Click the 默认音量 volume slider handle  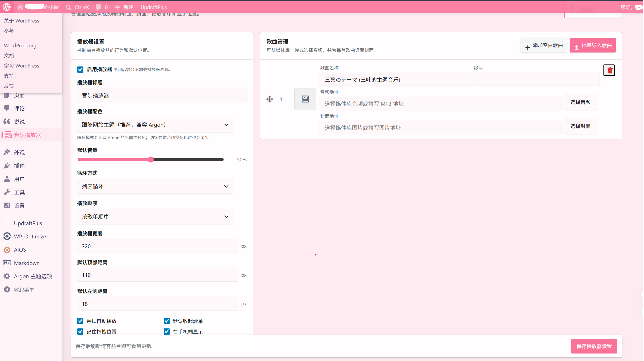coord(151,160)
